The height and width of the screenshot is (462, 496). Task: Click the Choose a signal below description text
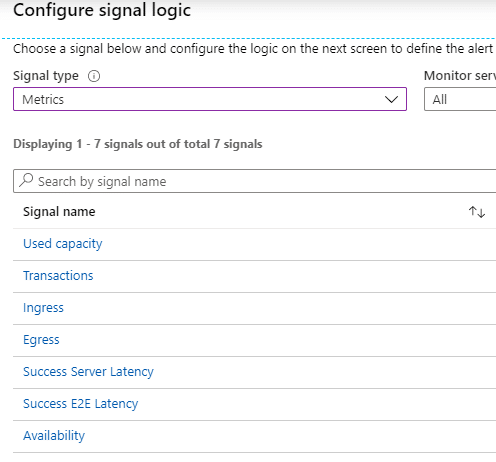pyautogui.click(x=253, y=49)
